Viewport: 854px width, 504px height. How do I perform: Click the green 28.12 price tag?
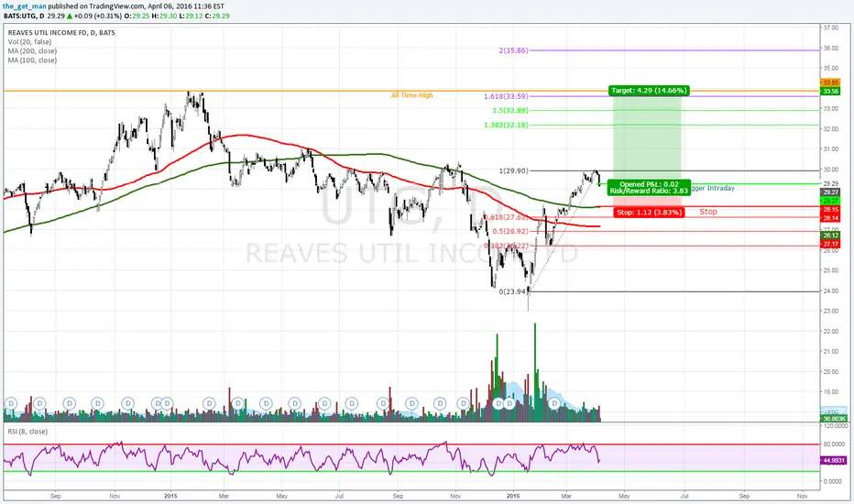coord(830,236)
